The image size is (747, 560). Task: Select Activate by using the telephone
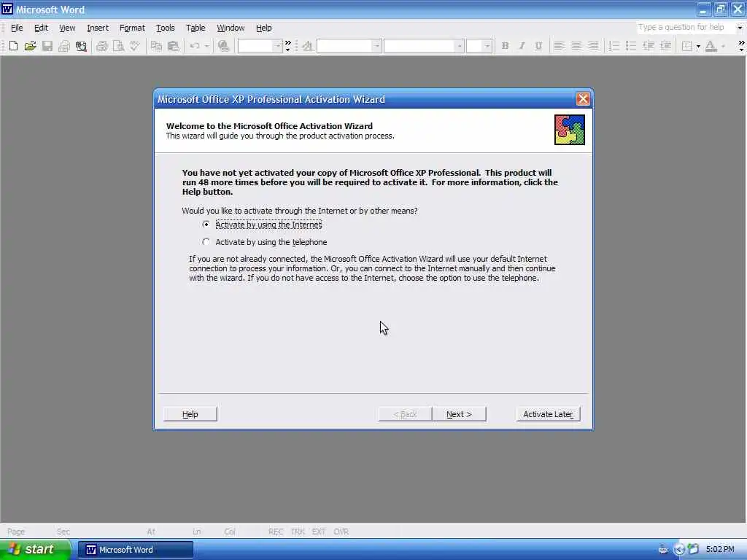pyautogui.click(x=265, y=242)
